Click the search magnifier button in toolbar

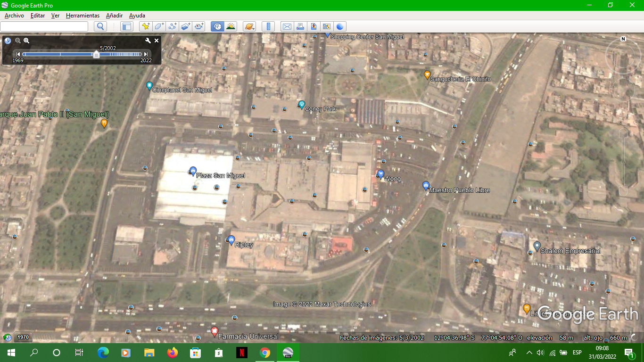click(x=100, y=26)
